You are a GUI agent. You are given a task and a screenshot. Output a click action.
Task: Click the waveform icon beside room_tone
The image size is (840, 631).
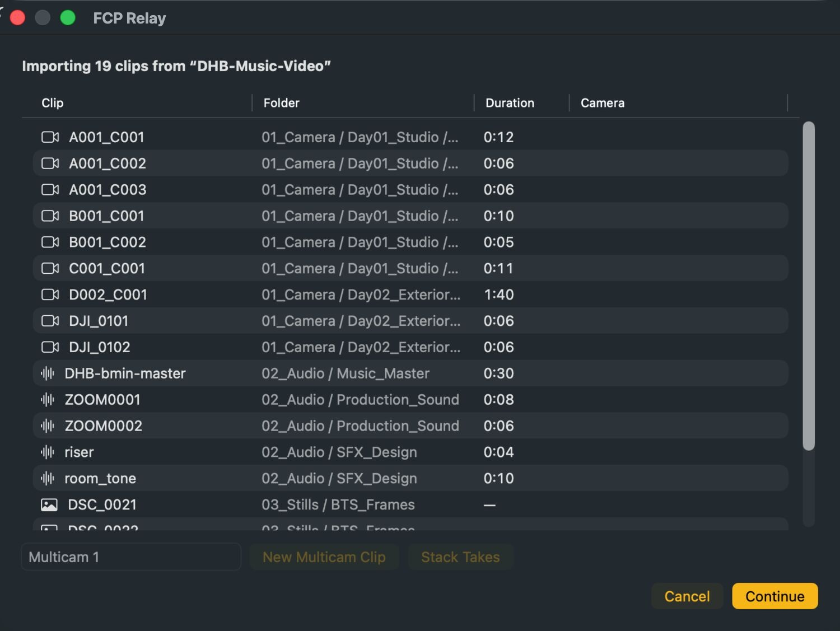coord(48,479)
